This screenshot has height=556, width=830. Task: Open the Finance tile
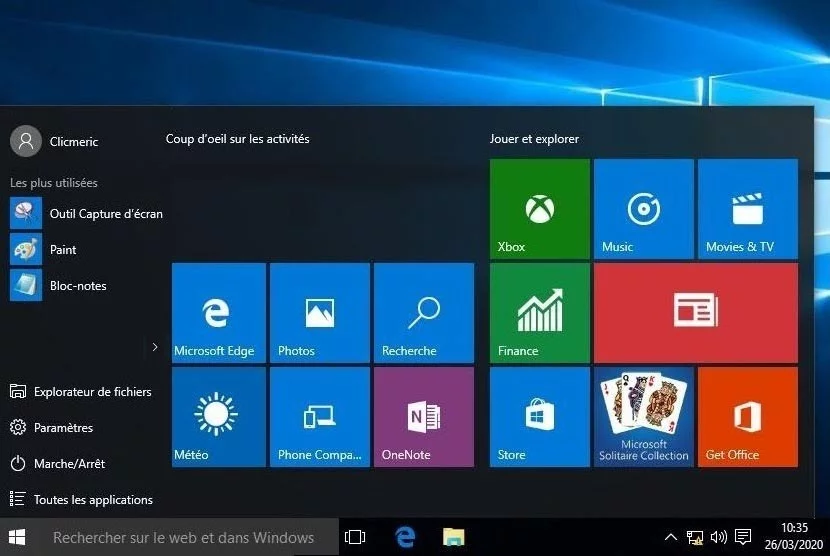point(539,313)
